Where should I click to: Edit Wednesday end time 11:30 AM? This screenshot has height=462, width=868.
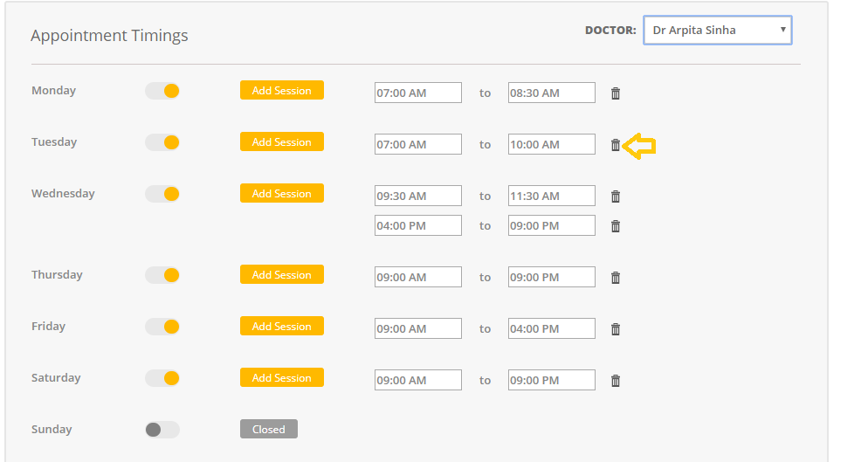pyautogui.click(x=551, y=196)
